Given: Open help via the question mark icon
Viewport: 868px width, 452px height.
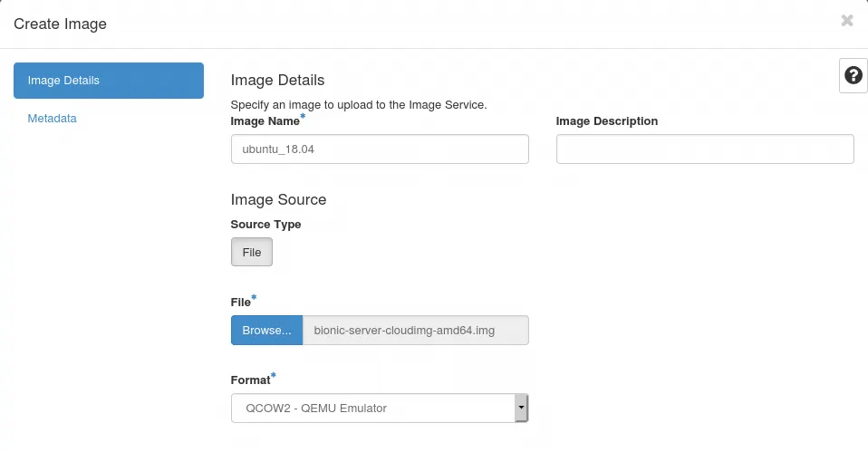Looking at the screenshot, I should tap(853, 76).
